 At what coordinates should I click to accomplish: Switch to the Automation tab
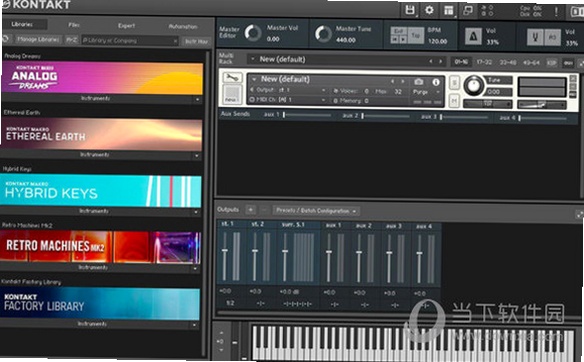[183, 26]
